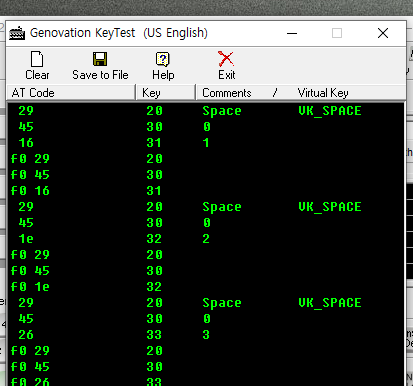Click the Clear blank-page icon
This screenshot has width=413, height=386.
(x=37, y=59)
